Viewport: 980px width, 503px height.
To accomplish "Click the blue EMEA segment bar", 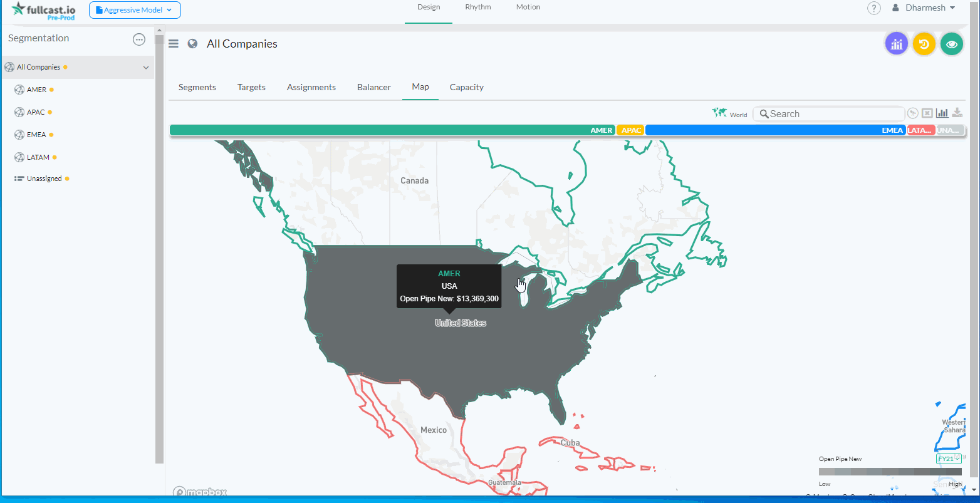I will [x=776, y=130].
